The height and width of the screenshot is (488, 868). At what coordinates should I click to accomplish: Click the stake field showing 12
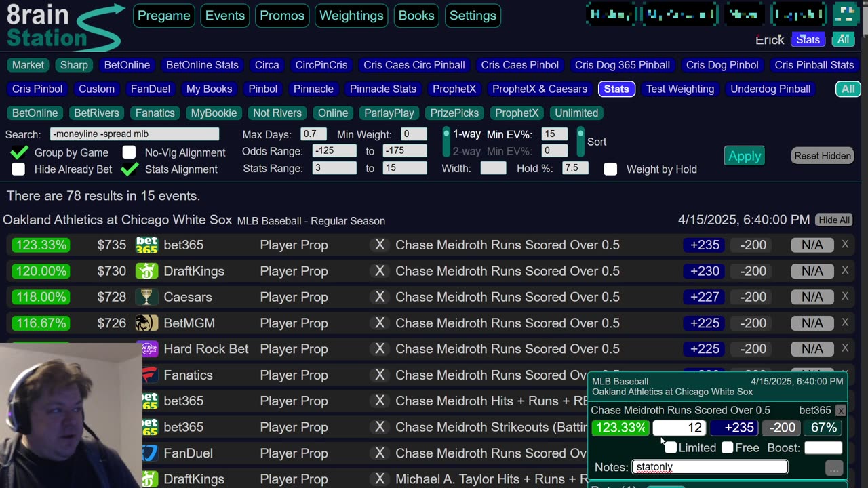pyautogui.click(x=679, y=428)
